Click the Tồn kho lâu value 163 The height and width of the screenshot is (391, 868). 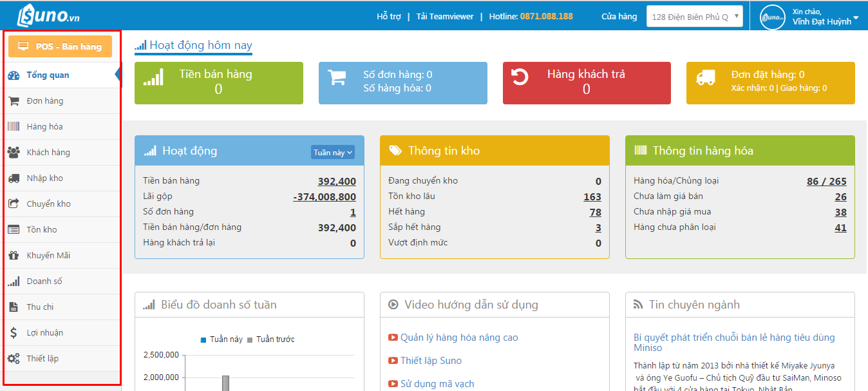(592, 197)
